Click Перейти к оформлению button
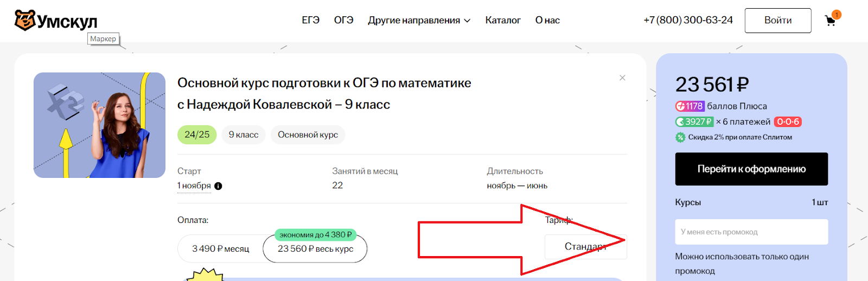Viewport: 868px width, 281px height. coord(751,169)
